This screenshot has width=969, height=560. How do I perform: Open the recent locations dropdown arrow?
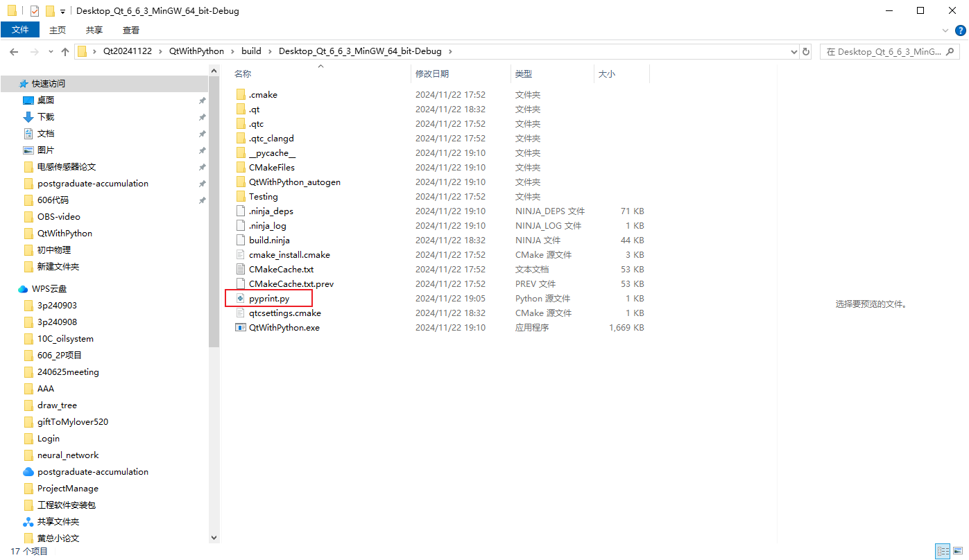[51, 52]
